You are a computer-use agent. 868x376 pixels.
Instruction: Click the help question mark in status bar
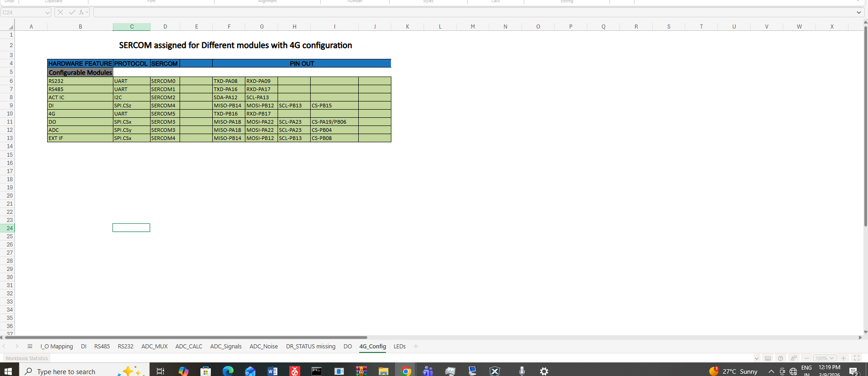click(780, 358)
